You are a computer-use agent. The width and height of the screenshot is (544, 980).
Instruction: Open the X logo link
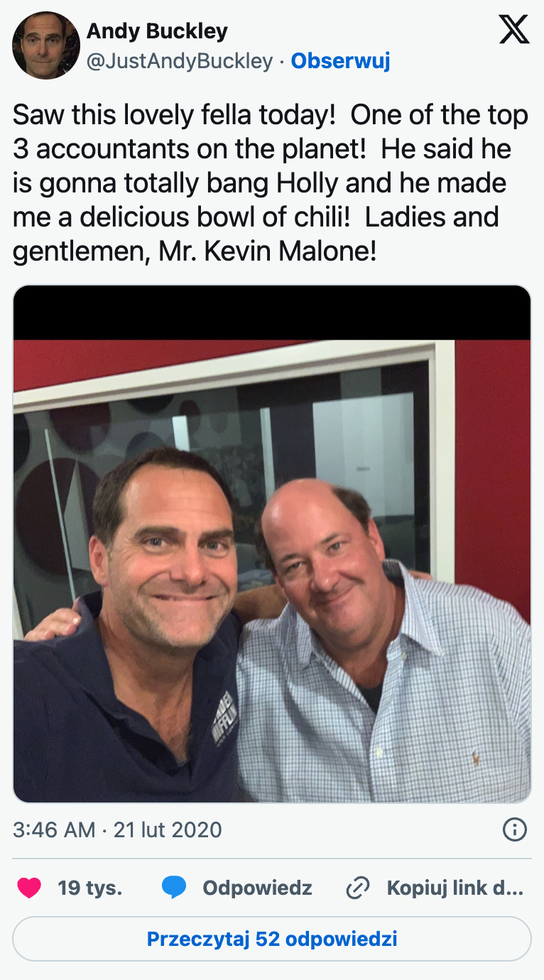[x=514, y=30]
